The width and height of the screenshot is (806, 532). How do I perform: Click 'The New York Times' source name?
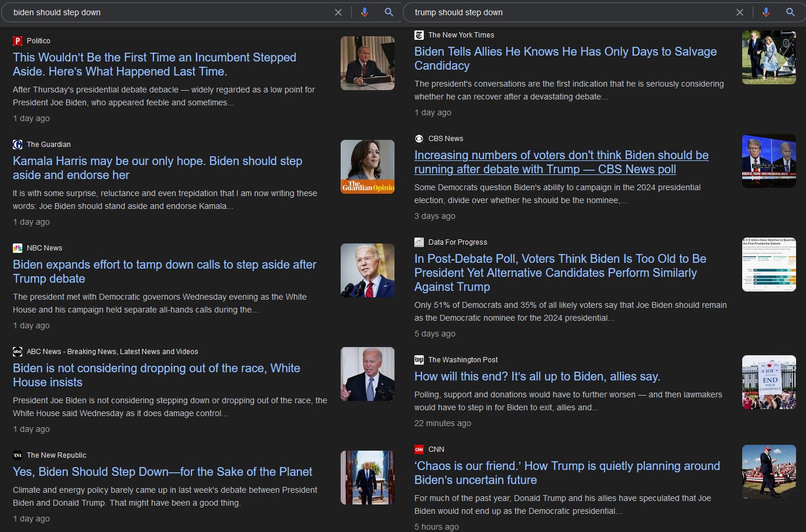click(x=461, y=35)
